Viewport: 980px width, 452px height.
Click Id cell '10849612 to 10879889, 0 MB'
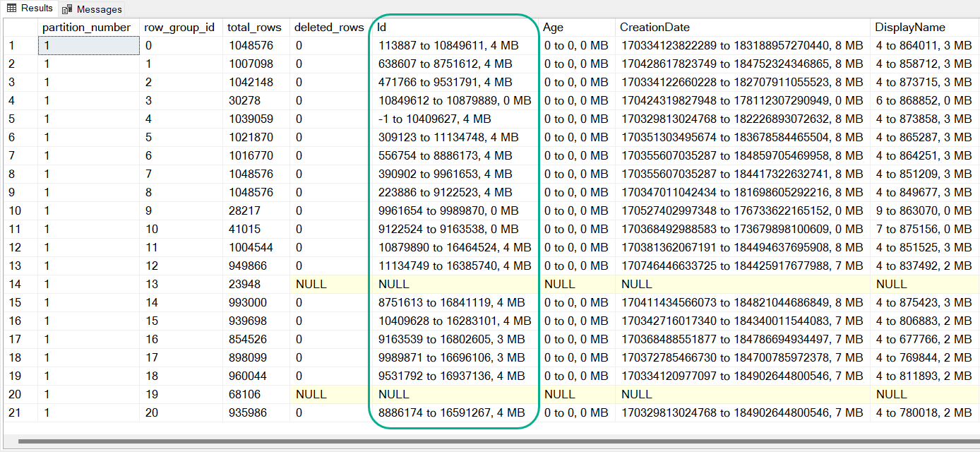click(x=457, y=101)
